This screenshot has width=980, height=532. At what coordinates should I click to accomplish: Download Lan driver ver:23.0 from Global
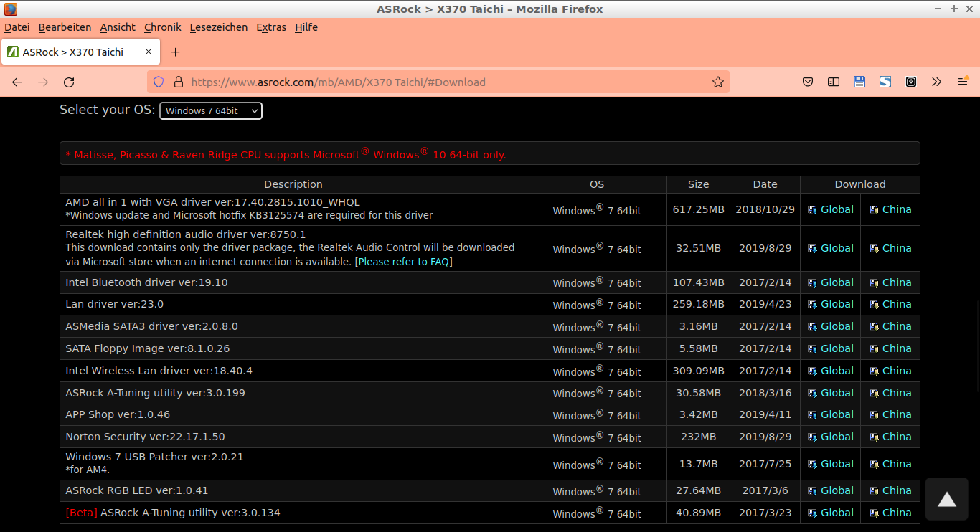tap(837, 304)
